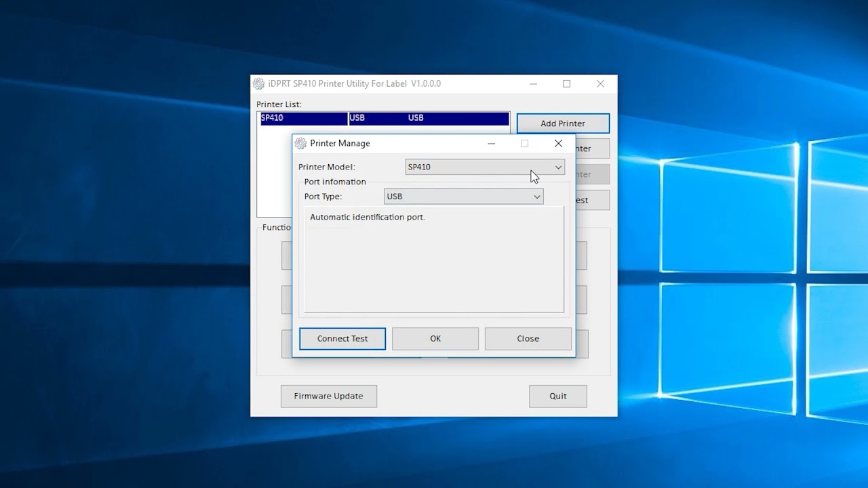The height and width of the screenshot is (488, 868).
Task: Click the iDPRT utility title bar gear icon
Action: tap(258, 84)
